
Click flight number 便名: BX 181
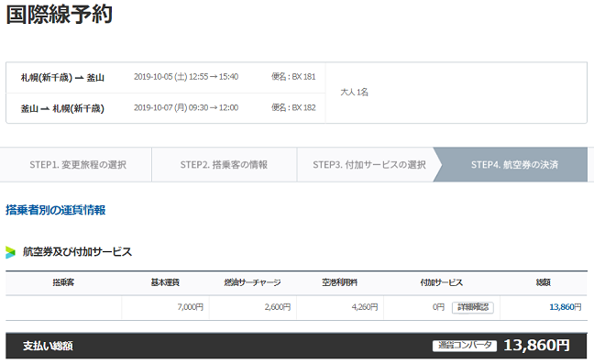coord(293,76)
